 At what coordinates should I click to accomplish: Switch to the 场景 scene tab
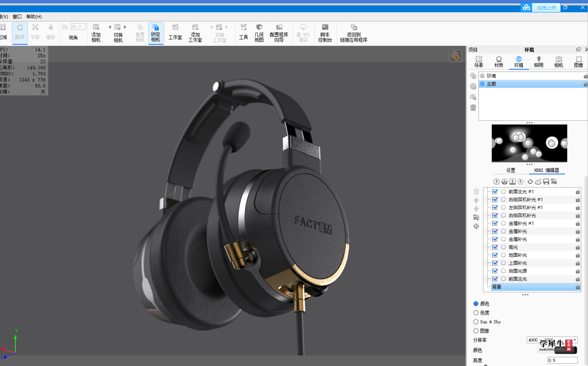(479, 62)
